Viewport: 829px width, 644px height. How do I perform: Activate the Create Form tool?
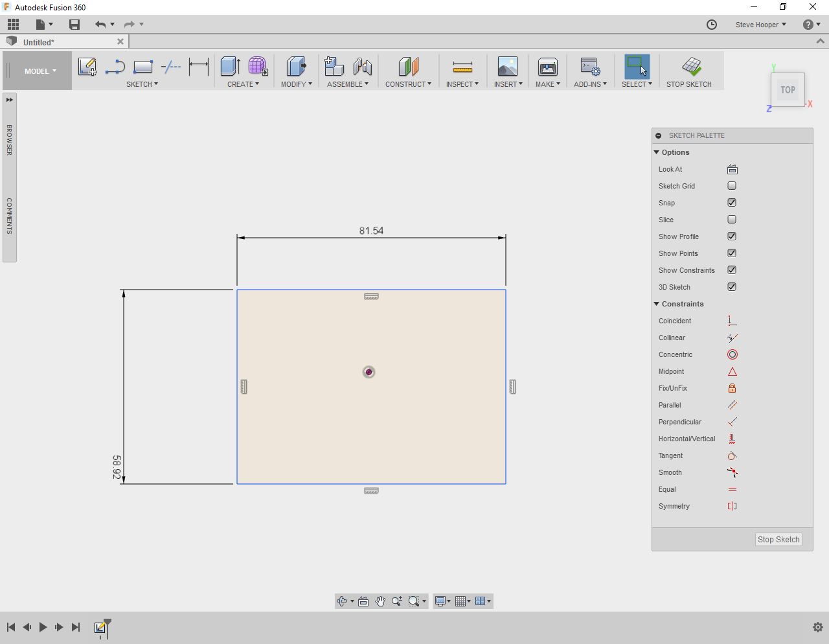click(258, 65)
